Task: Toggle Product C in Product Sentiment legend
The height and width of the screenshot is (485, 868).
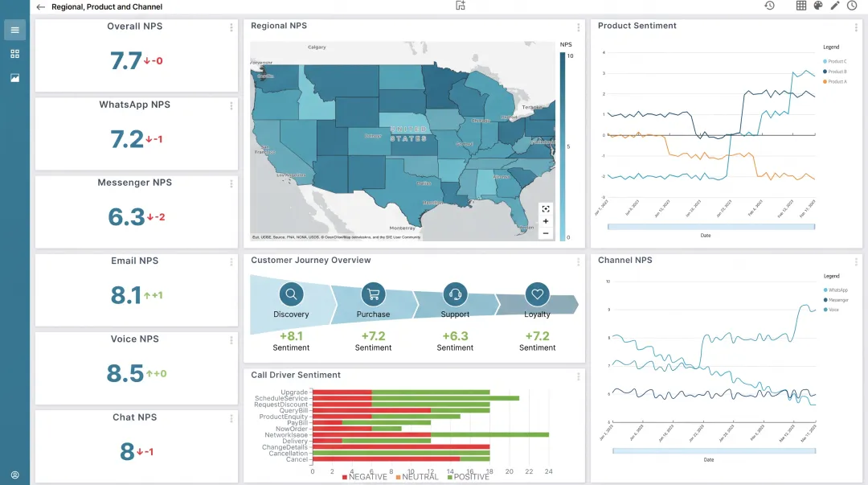Action: 835,61
